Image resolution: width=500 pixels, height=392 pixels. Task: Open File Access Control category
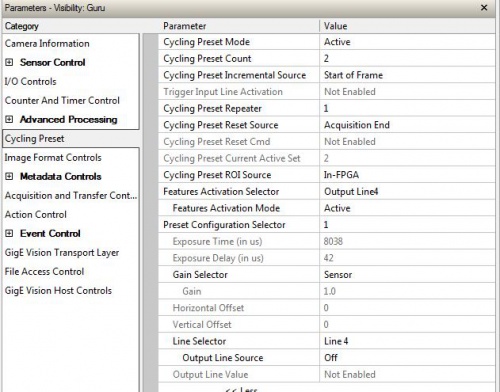pyautogui.click(x=44, y=271)
